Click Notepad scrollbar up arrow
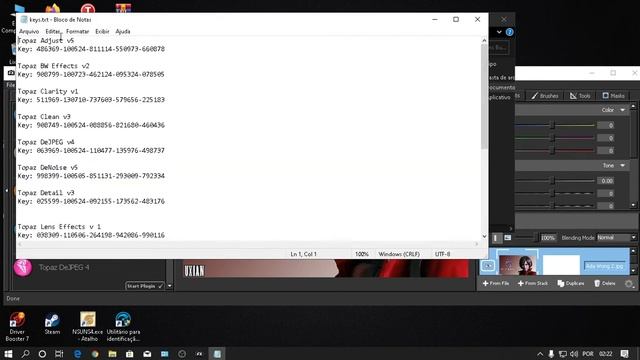This screenshot has height=360, width=640. (x=484, y=40)
